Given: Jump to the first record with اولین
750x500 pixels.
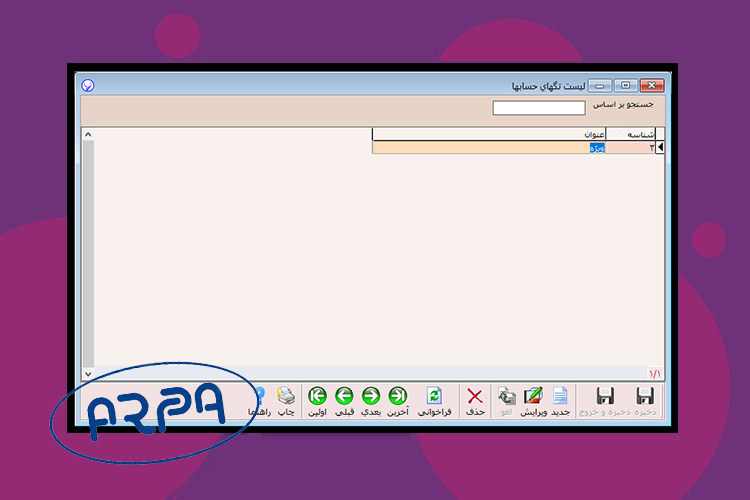Looking at the screenshot, I should point(317,401).
